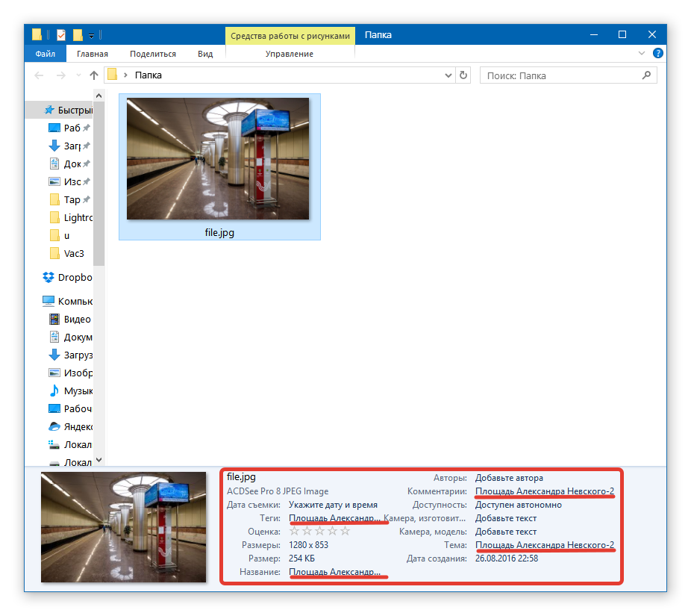691x616 pixels.
Task: Click the Properties quick access icon
Action: point(60,35)
